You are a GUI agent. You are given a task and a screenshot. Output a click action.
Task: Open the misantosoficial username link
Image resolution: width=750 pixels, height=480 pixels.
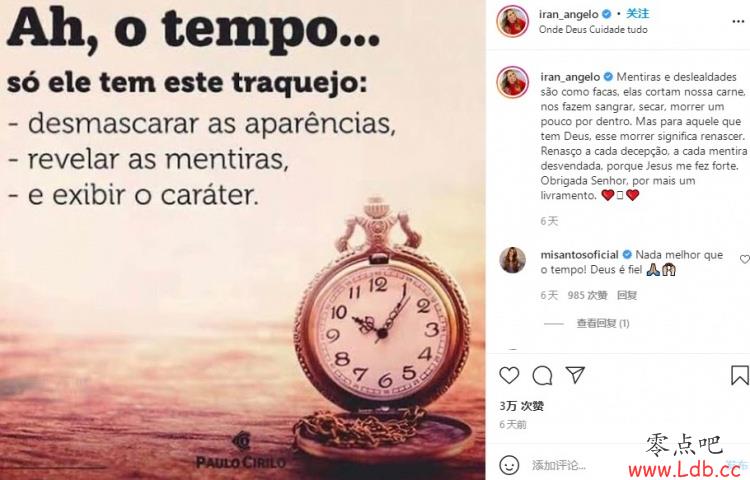(579, 254)
